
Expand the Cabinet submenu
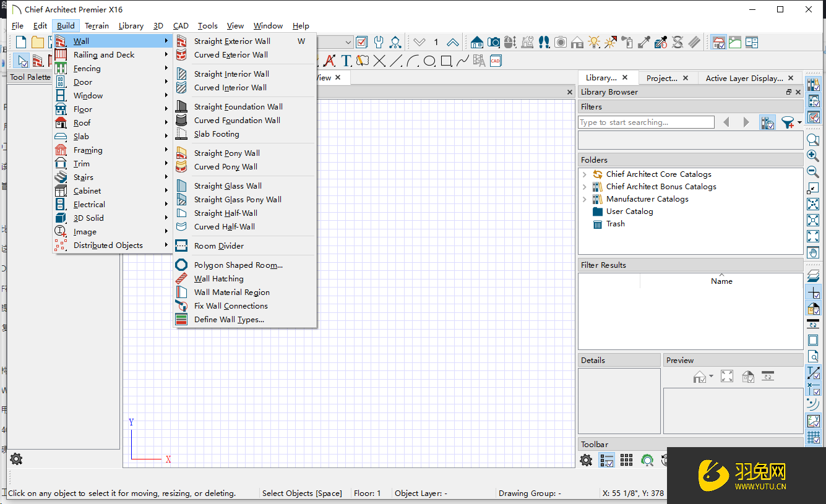tap(112, 191)
